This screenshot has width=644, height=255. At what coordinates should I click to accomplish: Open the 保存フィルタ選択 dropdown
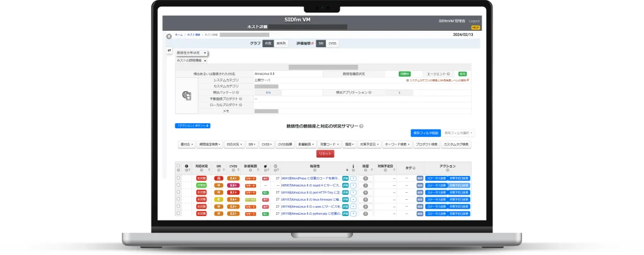coord(459,133)
